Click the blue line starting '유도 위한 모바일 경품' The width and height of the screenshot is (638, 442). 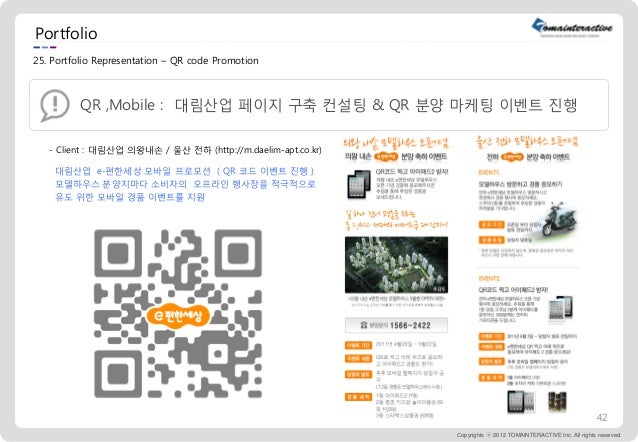130,197
